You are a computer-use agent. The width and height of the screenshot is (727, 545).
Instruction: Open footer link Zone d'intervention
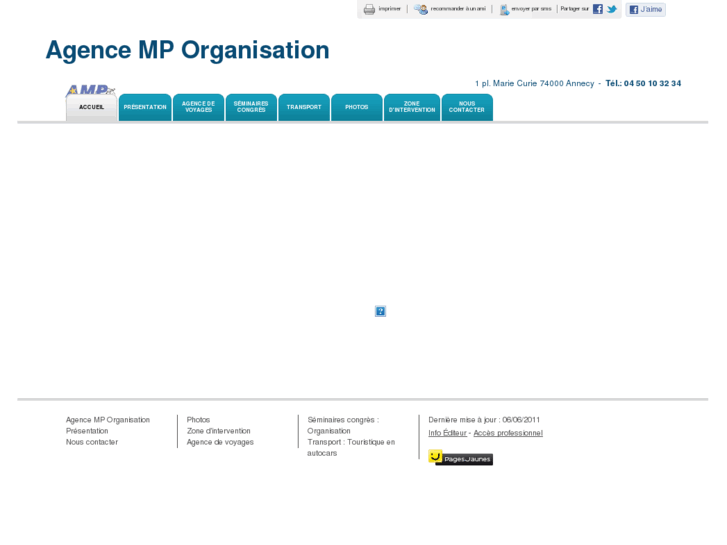pos(218,431)
